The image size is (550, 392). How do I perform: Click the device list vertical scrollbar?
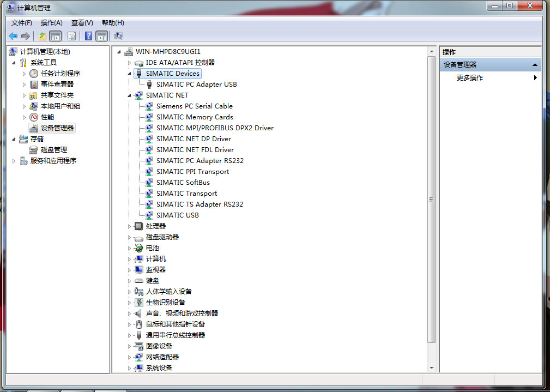432,199
